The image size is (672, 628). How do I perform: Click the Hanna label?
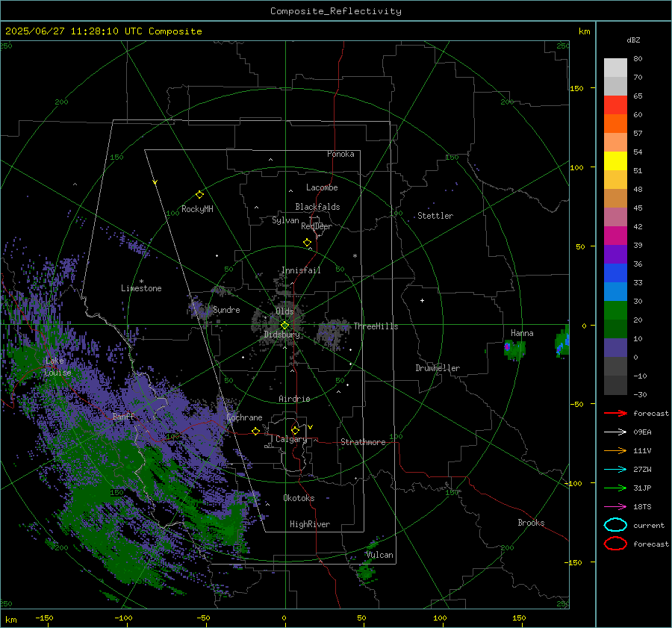(522, 333)
